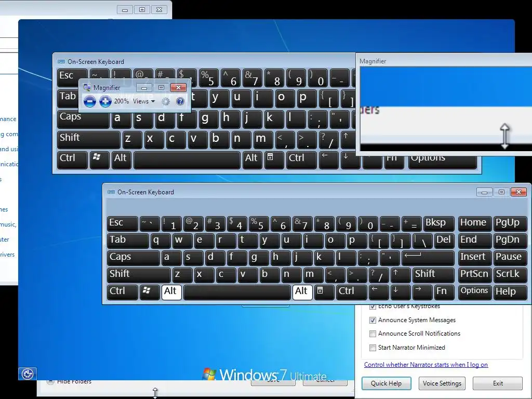Click the End key on front keyboard
The image size is (532, 399).
pyautogui.click(x=474, y=241)
